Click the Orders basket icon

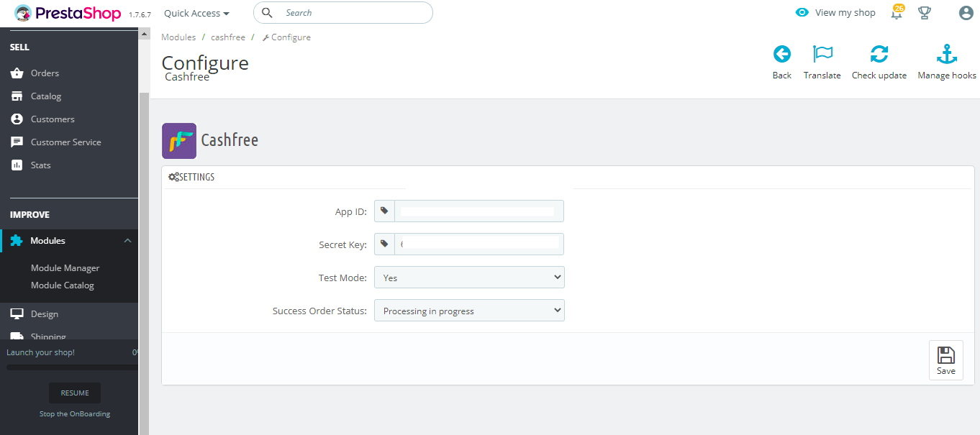[x=17, y=73]
